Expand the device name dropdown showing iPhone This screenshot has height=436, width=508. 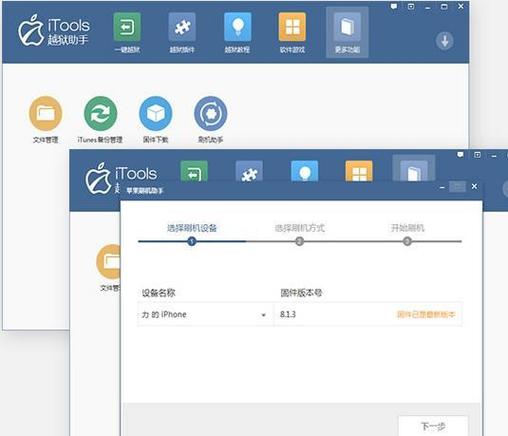(205, 314)
